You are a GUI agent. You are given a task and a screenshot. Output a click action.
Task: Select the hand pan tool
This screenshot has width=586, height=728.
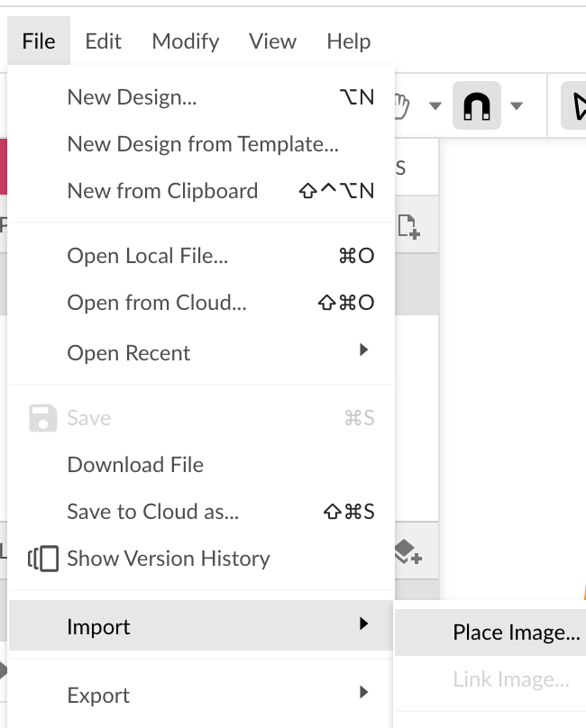pyautogui.click(x=401, y=106)
